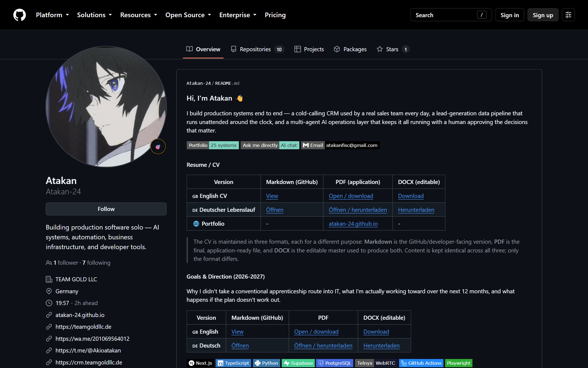The image size is (588, 368).
Task: Switch to the Packages tab
Action: [x=350, y=49]
